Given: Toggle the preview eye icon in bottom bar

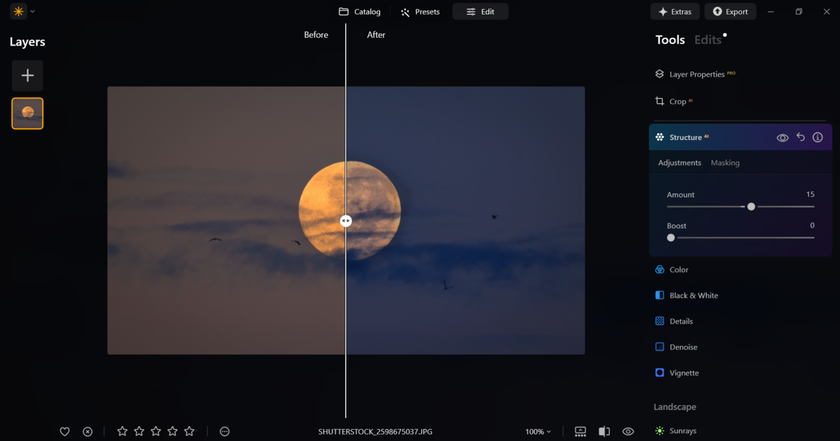Looking at the screenshot, I should (628, 431).
